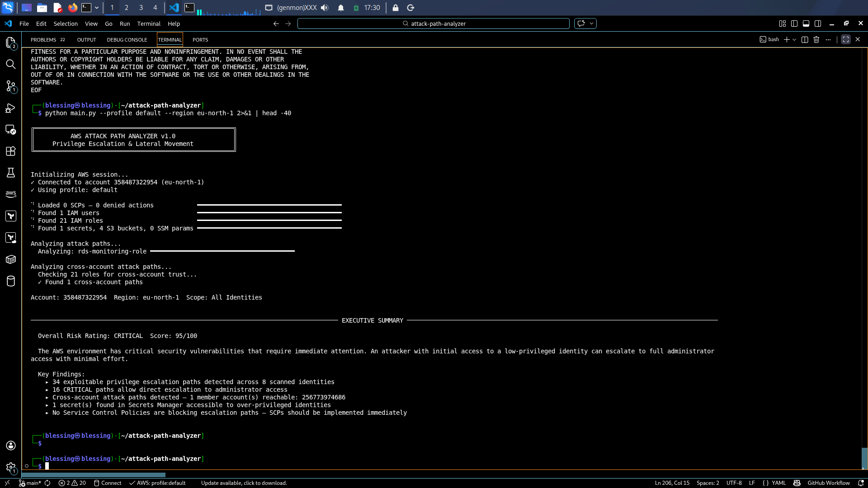Open the HCP Terraform view with cloud badge
The height and width of the screenshot is (488, 868).
point(11,238)
